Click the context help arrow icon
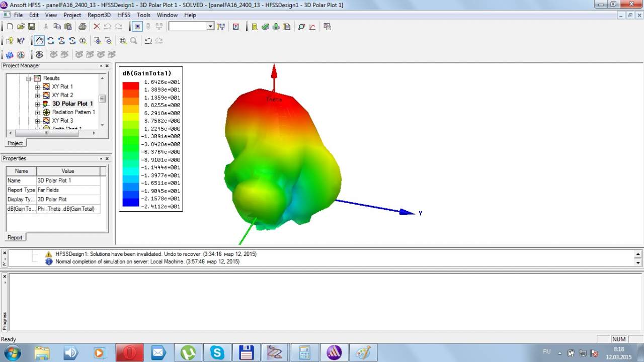The image size is (644, 362). [21, 41]
